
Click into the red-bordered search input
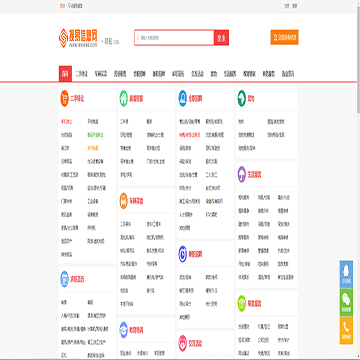coord(174,38)
